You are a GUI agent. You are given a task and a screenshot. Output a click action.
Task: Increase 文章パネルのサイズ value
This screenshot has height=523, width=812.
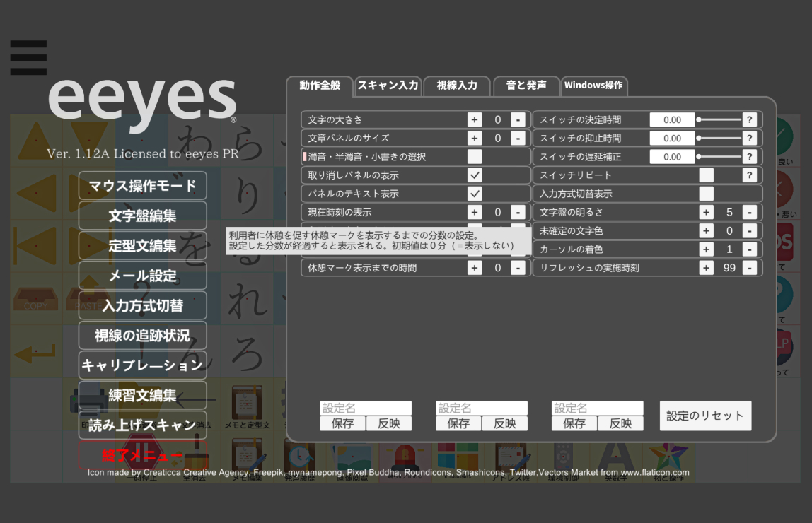tap(475, 138)
